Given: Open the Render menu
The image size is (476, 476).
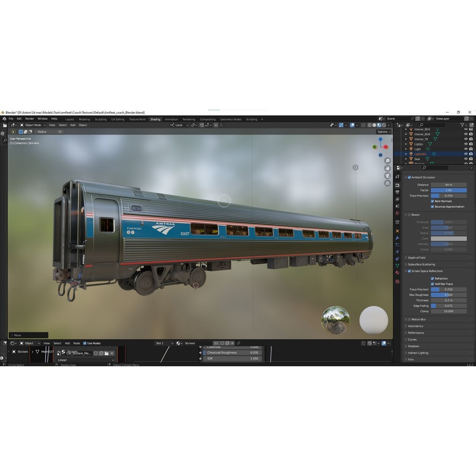Looking at the screenshot, I should pos(30,119).
